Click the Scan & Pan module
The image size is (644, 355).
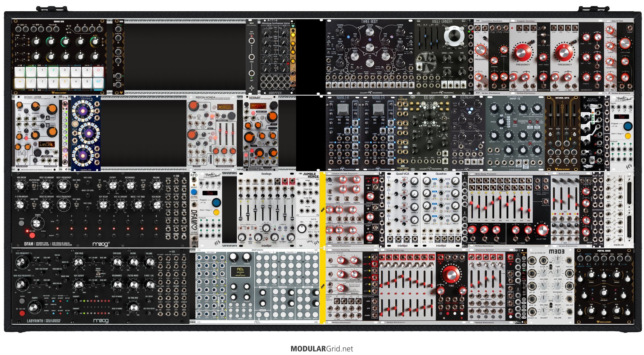[x=571, y=210]
